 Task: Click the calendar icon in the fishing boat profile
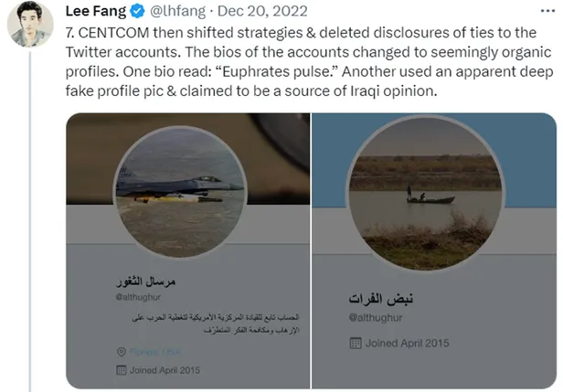pyautogui.click(x=355, y=343)
